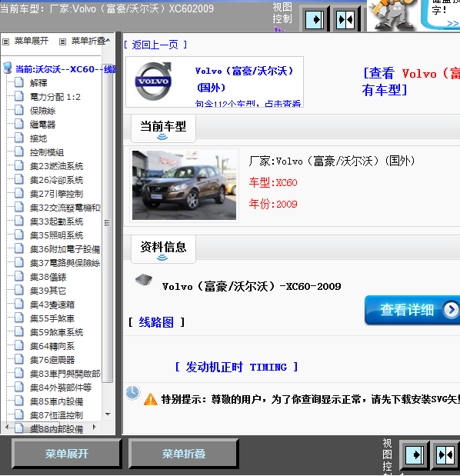
Task: Click the page icon beside 集55手煞車
Action: [x=19, y=318]
